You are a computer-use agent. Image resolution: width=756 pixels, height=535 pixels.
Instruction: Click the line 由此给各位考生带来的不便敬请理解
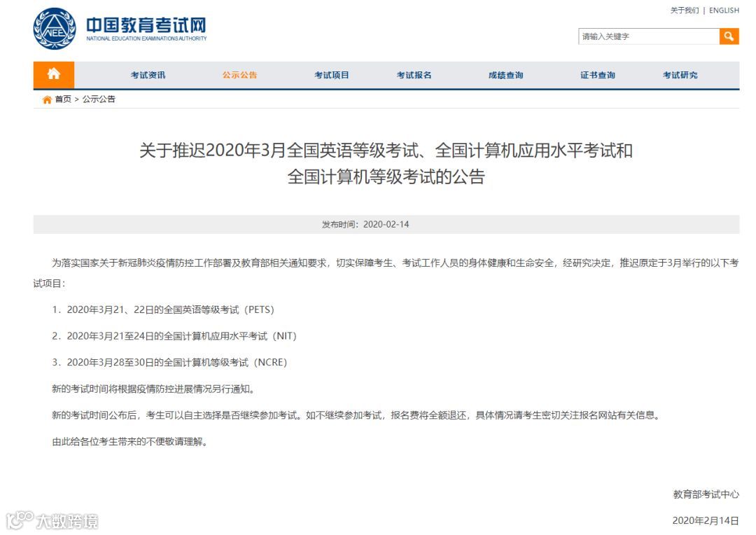click(x=129, y=442)
